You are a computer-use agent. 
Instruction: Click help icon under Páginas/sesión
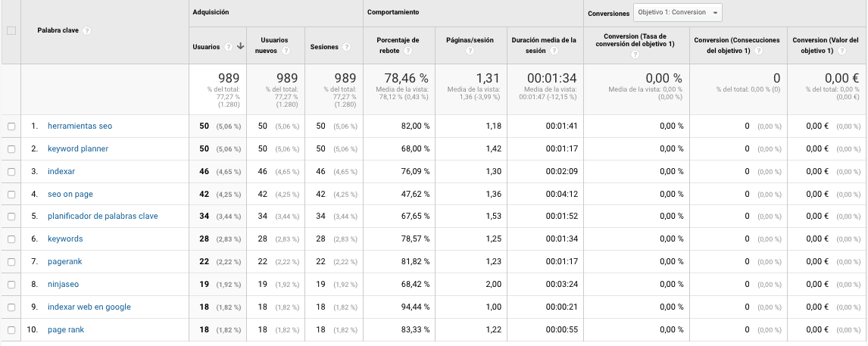tap(469, 51)
